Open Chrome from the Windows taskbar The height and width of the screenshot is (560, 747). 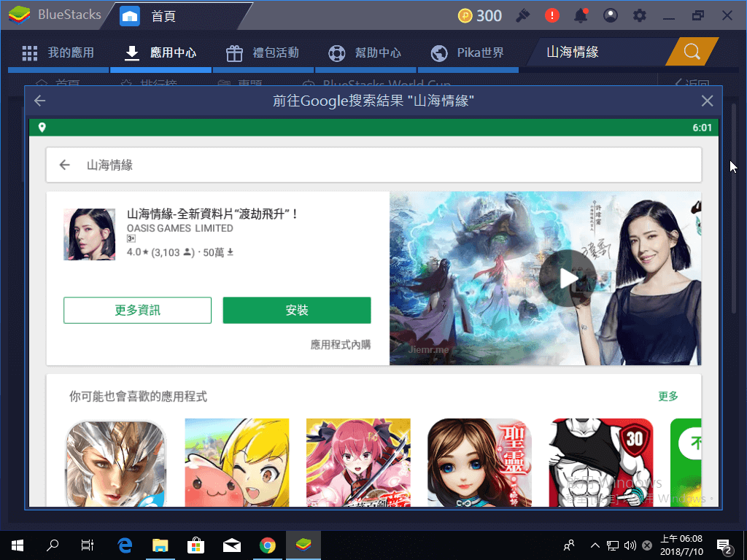(268, 545)
